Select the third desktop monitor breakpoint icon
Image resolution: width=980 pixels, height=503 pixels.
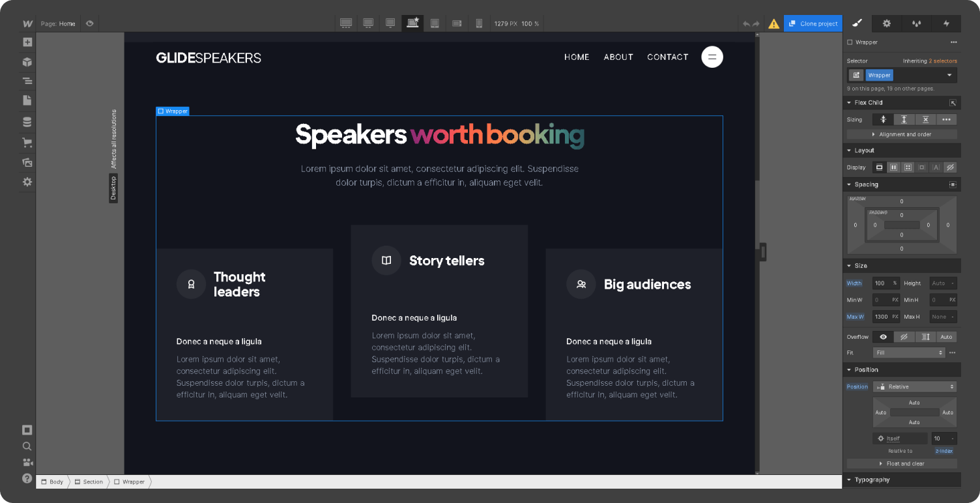[x=390, y=23]
